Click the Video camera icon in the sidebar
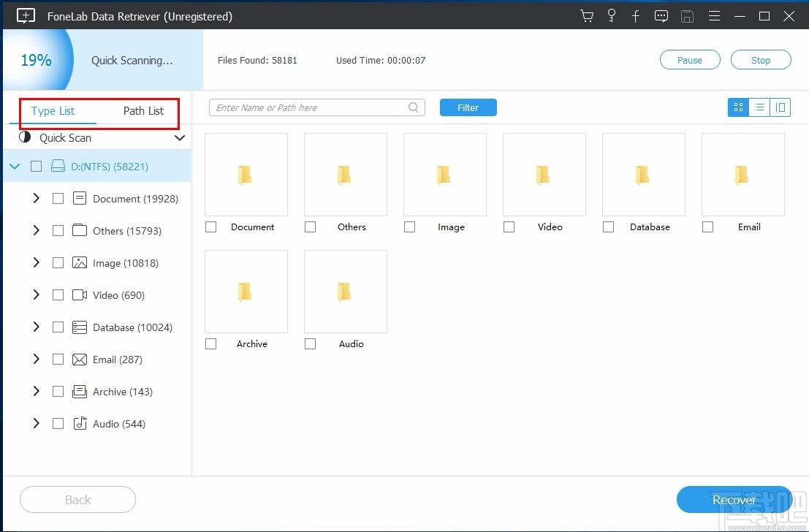809x532 pixels. point(80,294)
